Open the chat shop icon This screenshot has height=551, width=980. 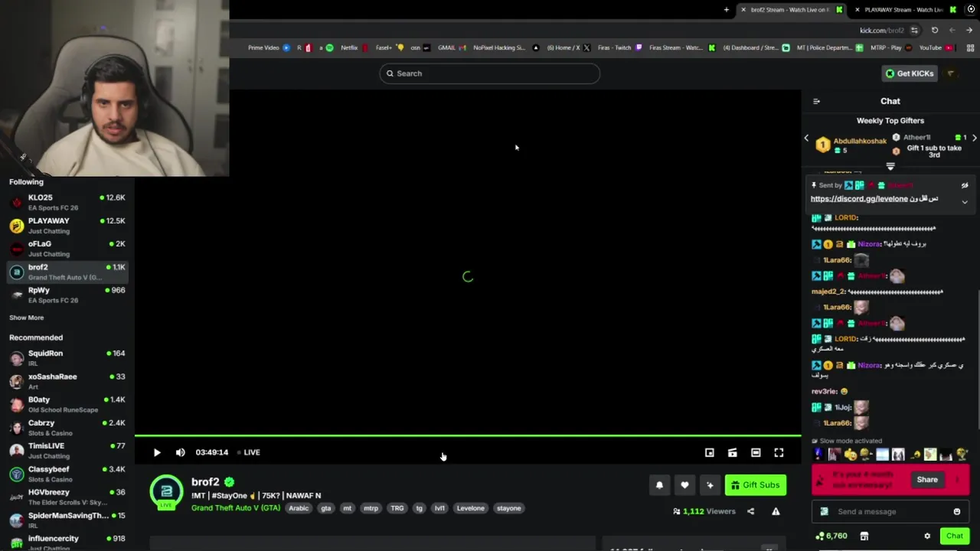[x=864, y=536]
